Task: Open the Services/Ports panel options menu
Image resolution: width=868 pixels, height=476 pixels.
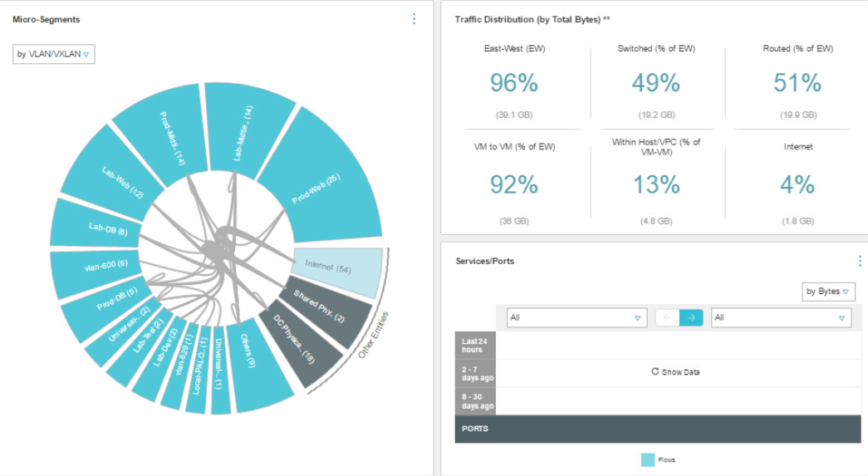Action: (860, 261)
